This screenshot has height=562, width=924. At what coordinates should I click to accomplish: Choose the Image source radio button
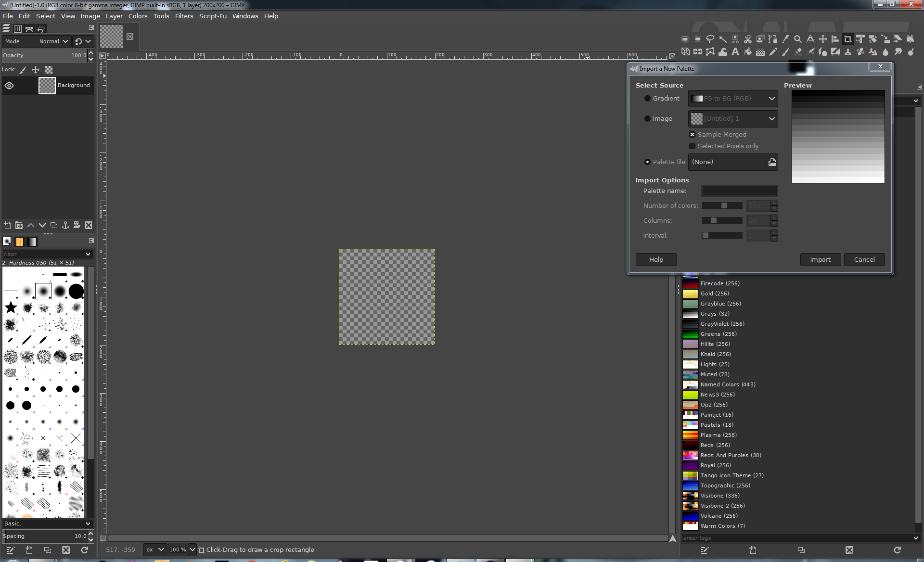tap(647, 119)
